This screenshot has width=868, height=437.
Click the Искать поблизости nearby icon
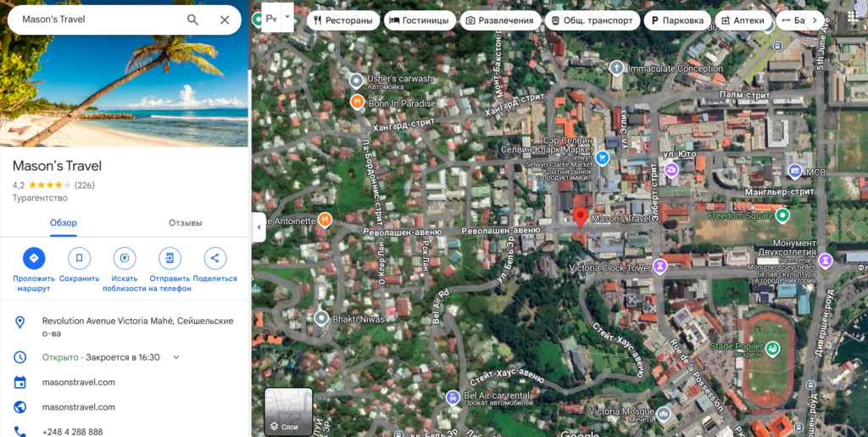(125, 258)
